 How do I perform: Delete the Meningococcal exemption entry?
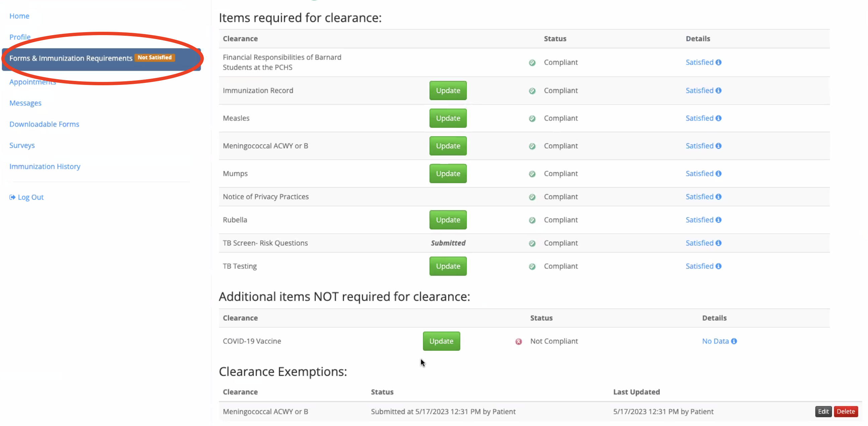[846, 411]
